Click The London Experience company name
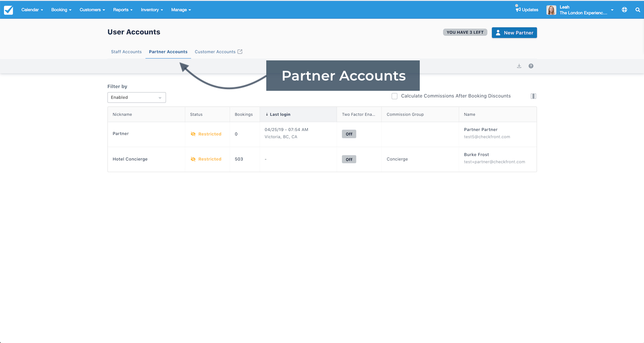The image size is (644, 343). point(584,13)
